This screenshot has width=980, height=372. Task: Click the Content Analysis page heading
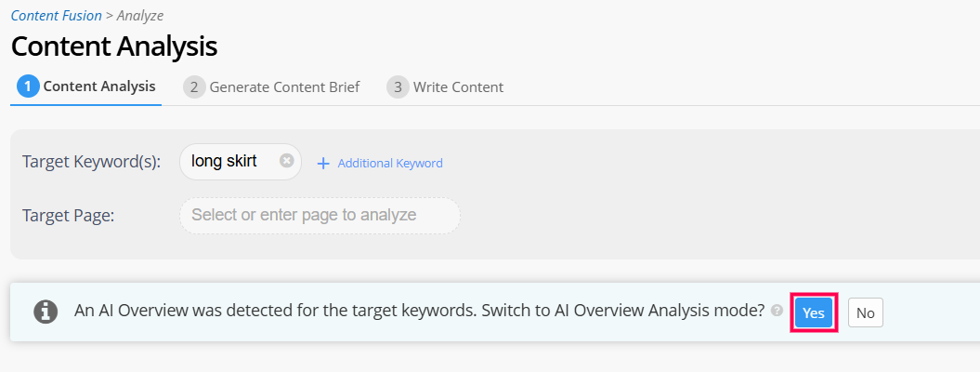tap(114, 46)
